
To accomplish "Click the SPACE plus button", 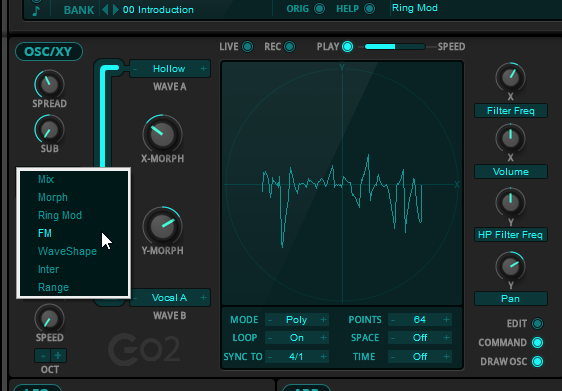I will [x=446, y=338].
